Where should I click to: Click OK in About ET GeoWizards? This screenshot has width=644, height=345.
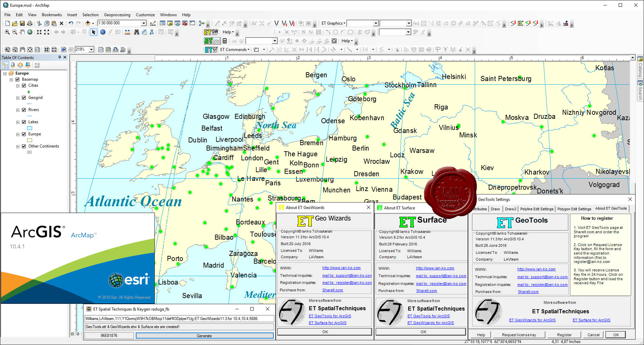click(325, 332)
